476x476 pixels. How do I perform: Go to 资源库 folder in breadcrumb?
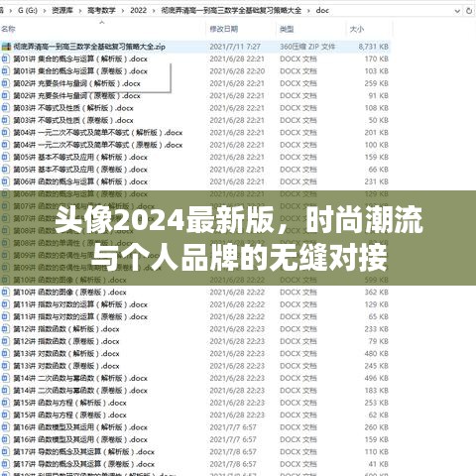coord(62,11)
